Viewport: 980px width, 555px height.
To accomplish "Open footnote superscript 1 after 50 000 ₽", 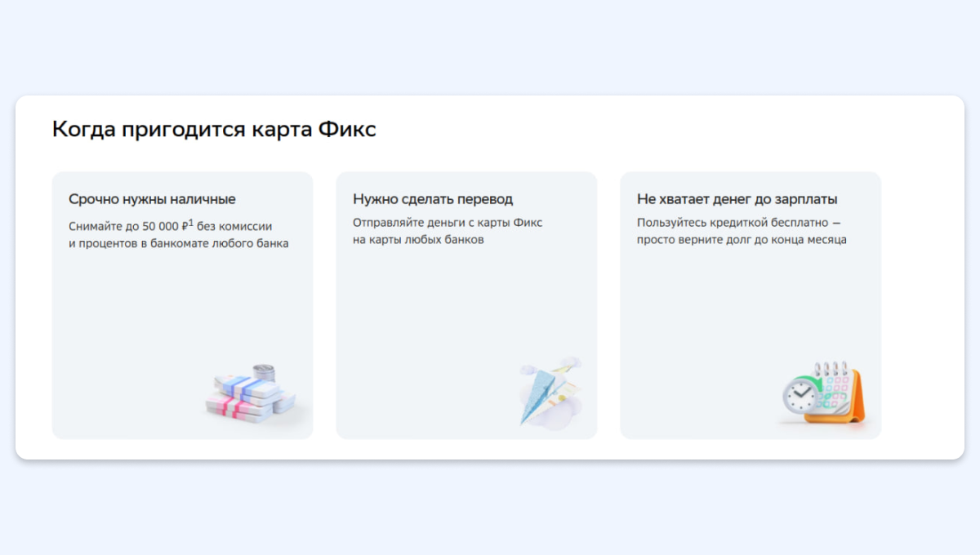I will (x=191, y=221).
